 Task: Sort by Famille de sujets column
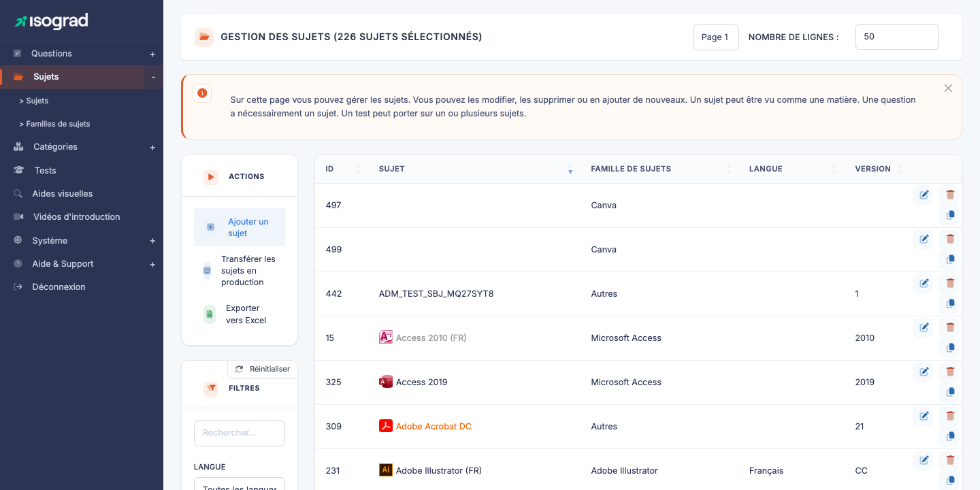(x=729, y=169)
